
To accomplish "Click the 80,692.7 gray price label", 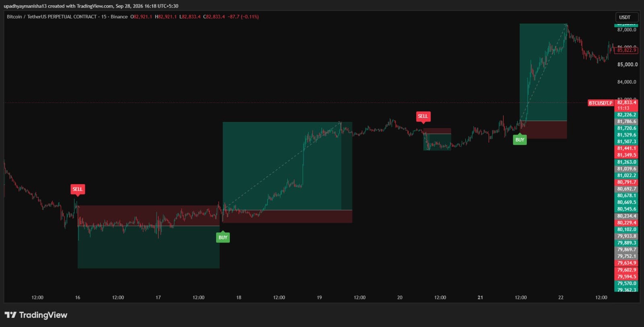I will [x=627, y=189].
